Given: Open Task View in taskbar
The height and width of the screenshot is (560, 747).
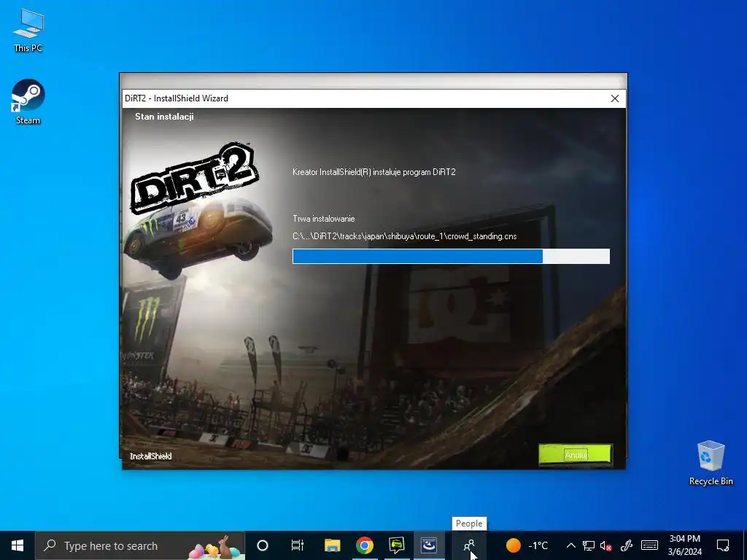Looking at the screenshot, I should 298,545.
